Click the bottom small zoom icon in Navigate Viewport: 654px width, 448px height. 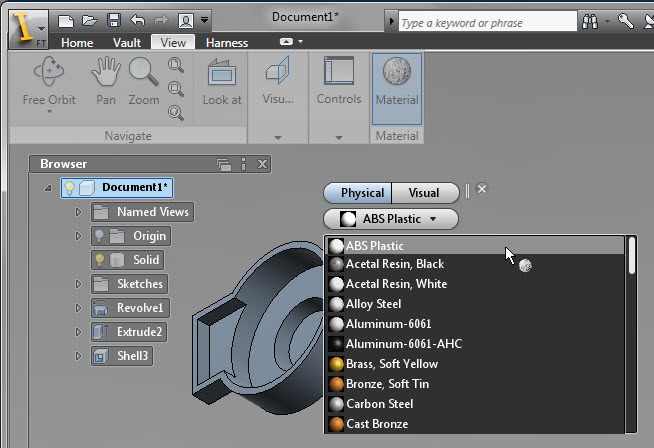point(176,112)
